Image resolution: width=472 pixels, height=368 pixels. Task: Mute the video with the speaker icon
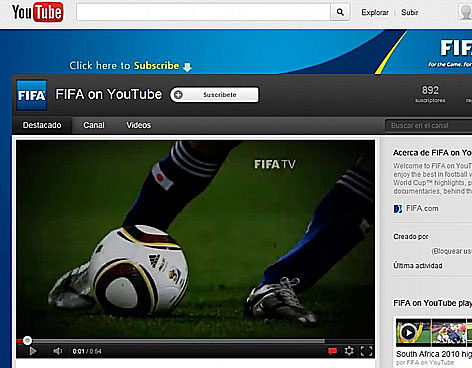[x=57, y=351]
